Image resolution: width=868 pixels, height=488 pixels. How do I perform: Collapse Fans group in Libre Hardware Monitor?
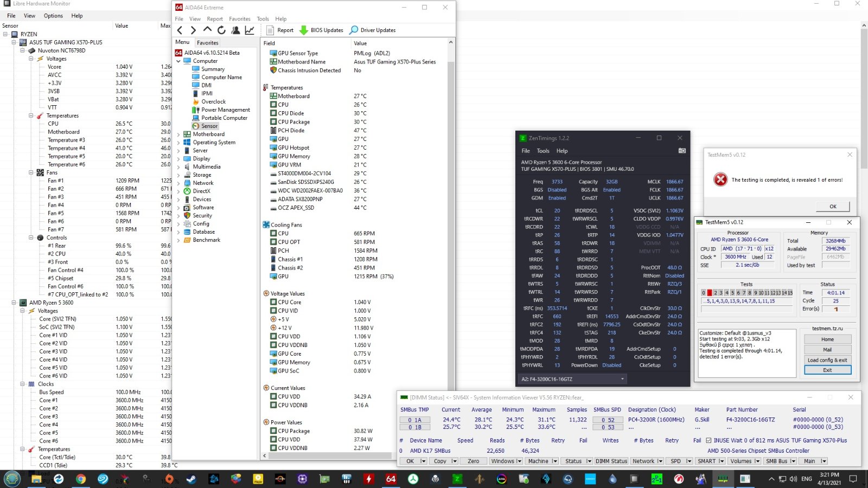pyautogui.click(x=31, y=172)
